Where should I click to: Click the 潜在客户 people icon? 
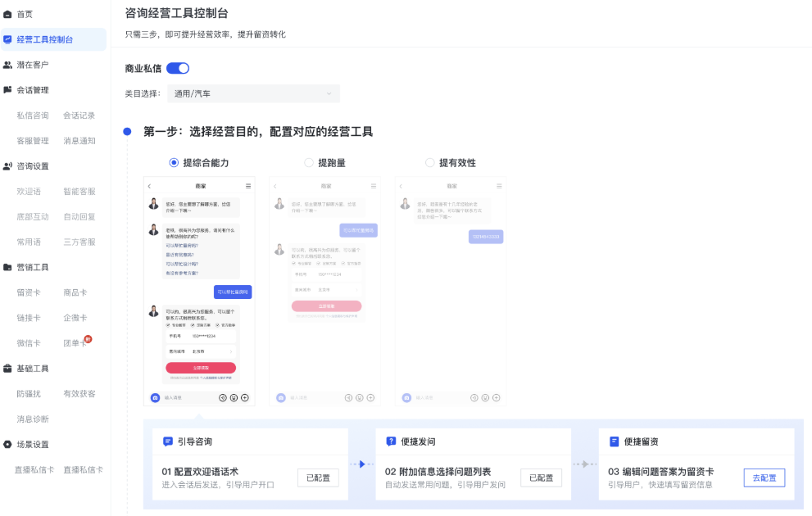(7, 65)
